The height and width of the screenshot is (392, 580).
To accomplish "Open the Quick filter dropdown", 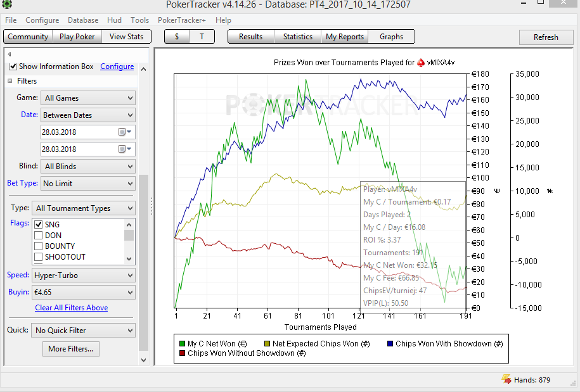I will coord(84,331).
